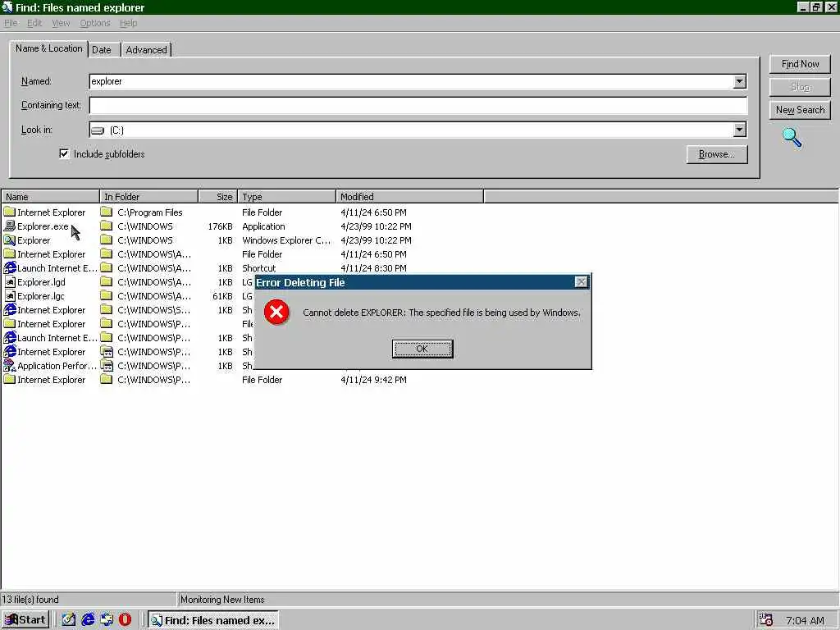Click the drive icon in Look in field

point(98,130)
